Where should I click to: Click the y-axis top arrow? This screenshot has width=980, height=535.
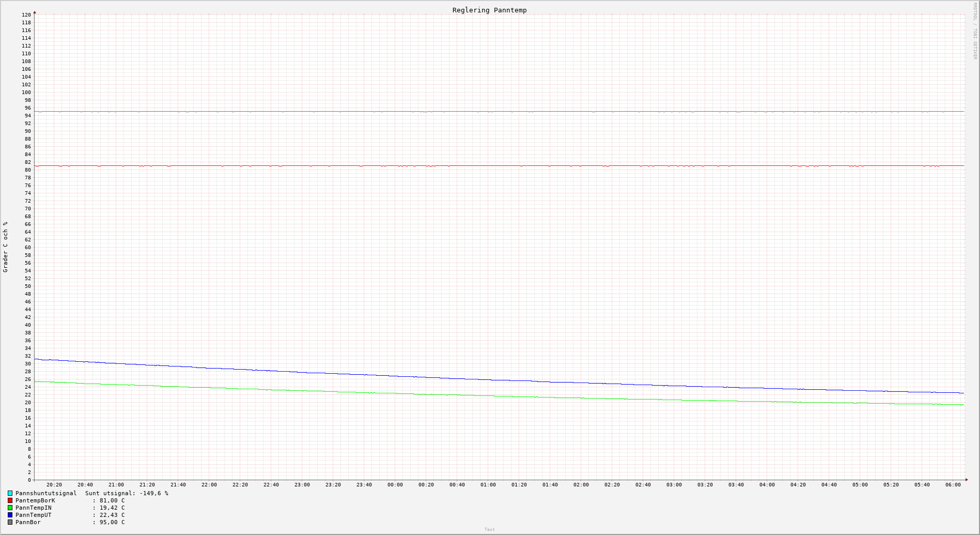point(35,12)
